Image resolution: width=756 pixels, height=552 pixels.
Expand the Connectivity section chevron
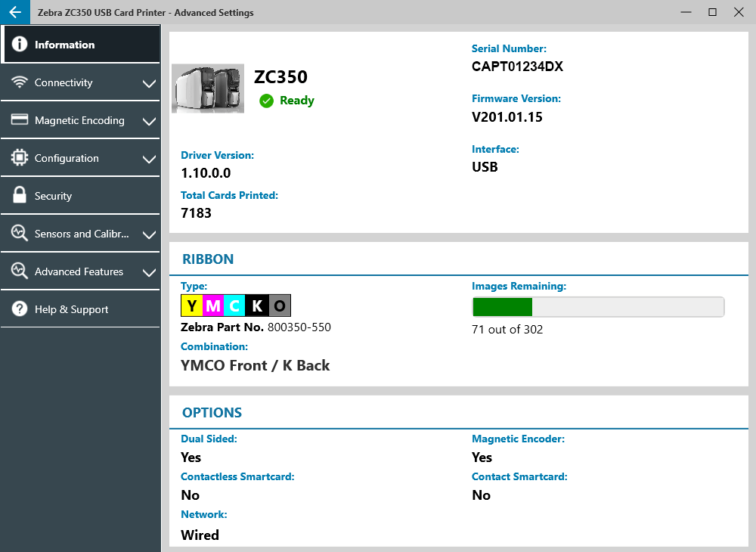(x=149, y=83)
